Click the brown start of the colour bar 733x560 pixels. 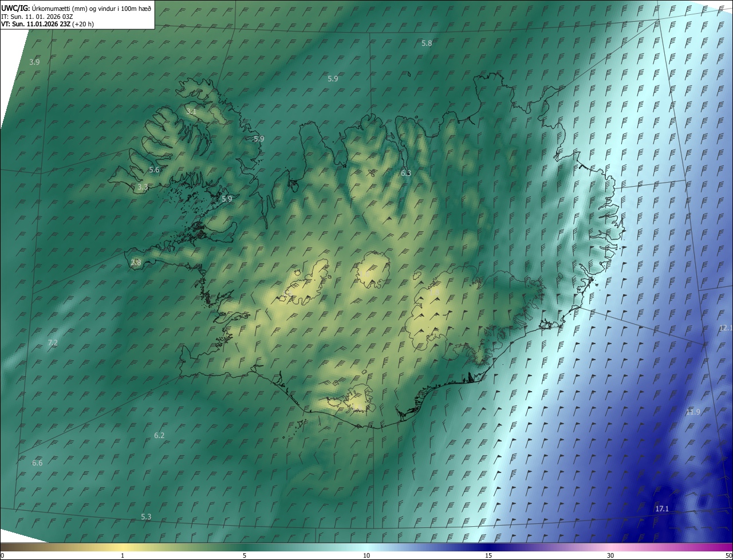point(7,547)
